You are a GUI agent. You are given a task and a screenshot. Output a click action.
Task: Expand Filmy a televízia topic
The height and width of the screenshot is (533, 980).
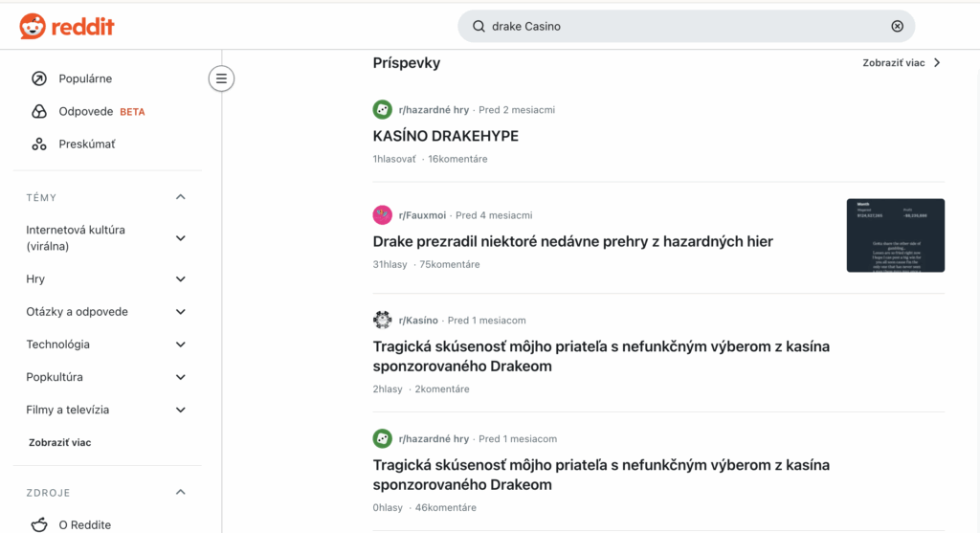[181, 410]
